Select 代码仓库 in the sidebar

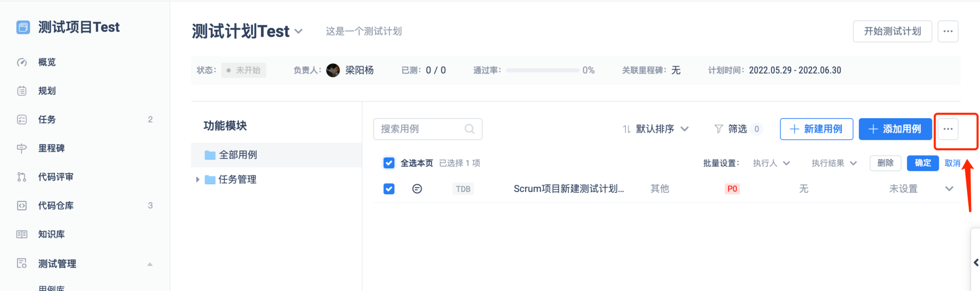click(56, 206)
